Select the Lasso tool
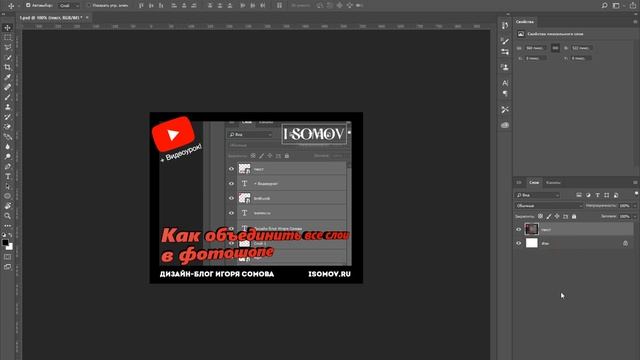640x360 pixels. pyautogui.click(x=7, y=47)
